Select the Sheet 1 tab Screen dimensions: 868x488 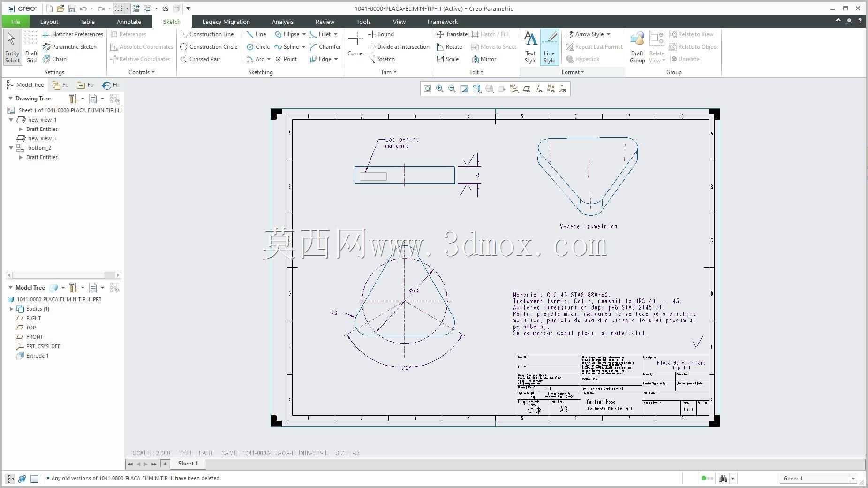pyautogui.click(x=188, y=464)
